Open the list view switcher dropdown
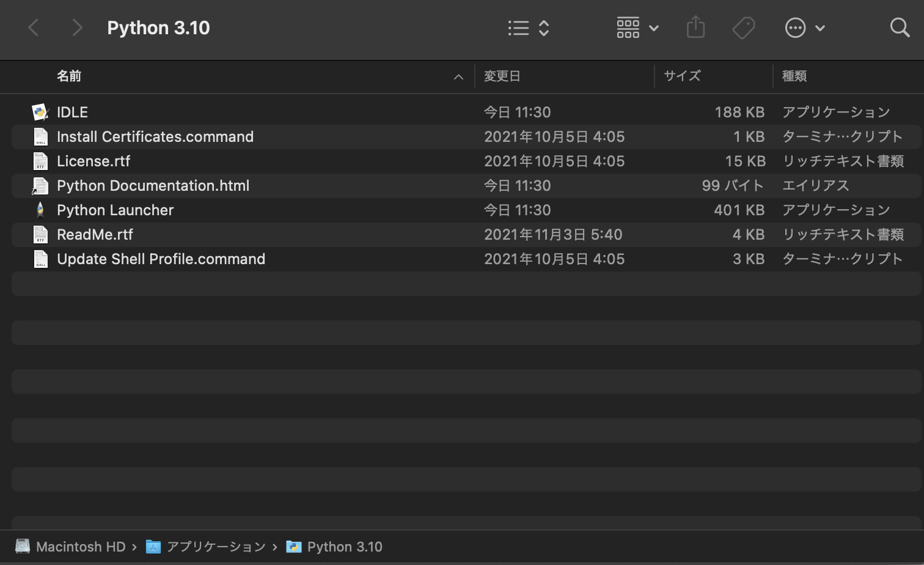Viewport: 924px width, 565px height. (529, 28)
